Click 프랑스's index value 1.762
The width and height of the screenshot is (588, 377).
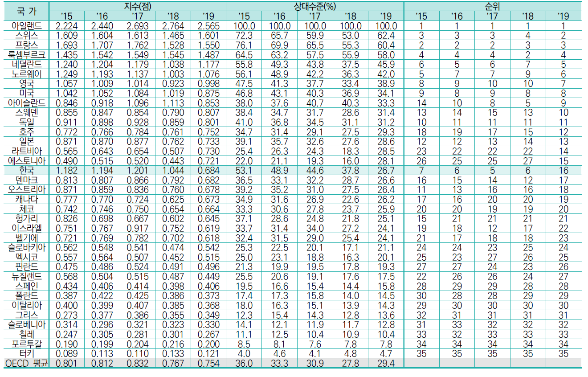(137, 45)
